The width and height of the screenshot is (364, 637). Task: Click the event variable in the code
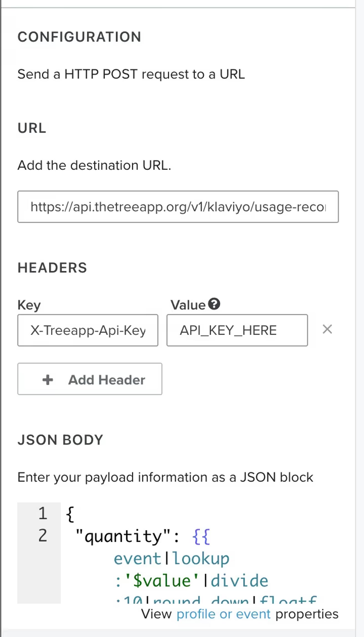pos(137,559)
